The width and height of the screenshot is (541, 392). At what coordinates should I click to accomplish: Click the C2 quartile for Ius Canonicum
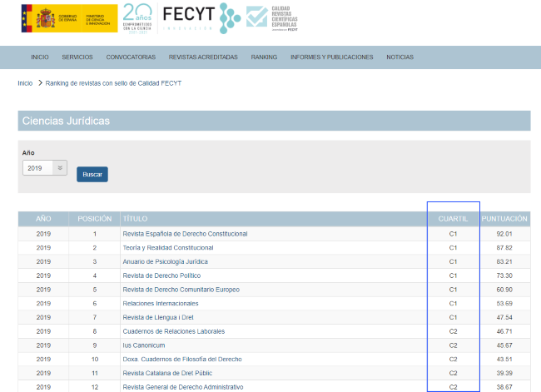coord(453,345)
